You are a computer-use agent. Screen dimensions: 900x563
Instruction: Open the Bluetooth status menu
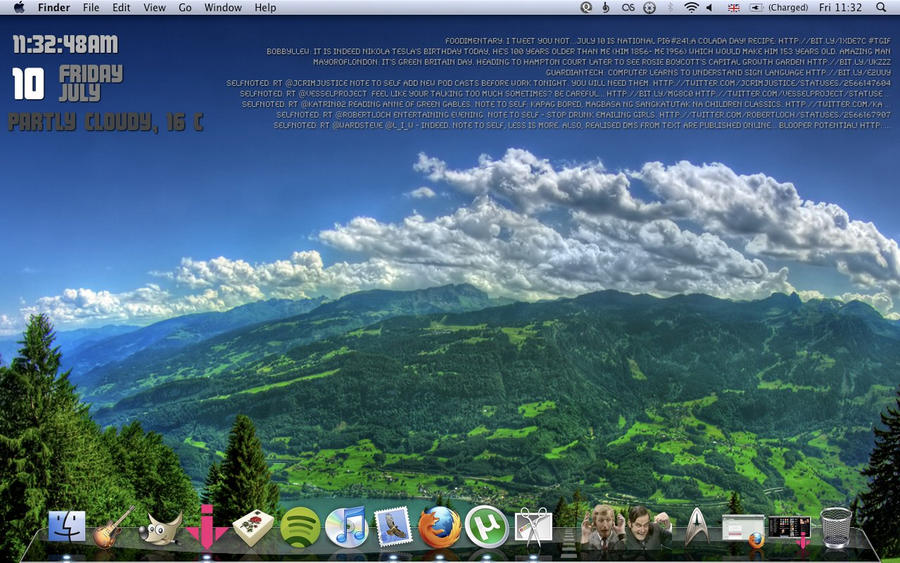[x=670, y=7]
